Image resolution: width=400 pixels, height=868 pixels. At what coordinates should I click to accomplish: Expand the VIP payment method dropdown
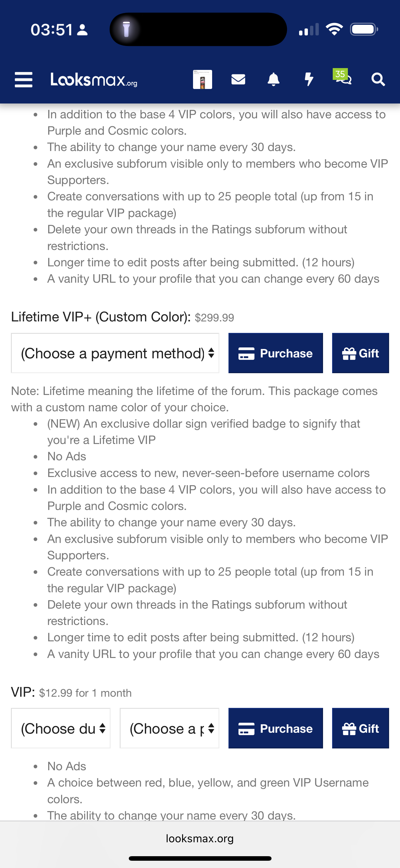[x=169, y=728]
